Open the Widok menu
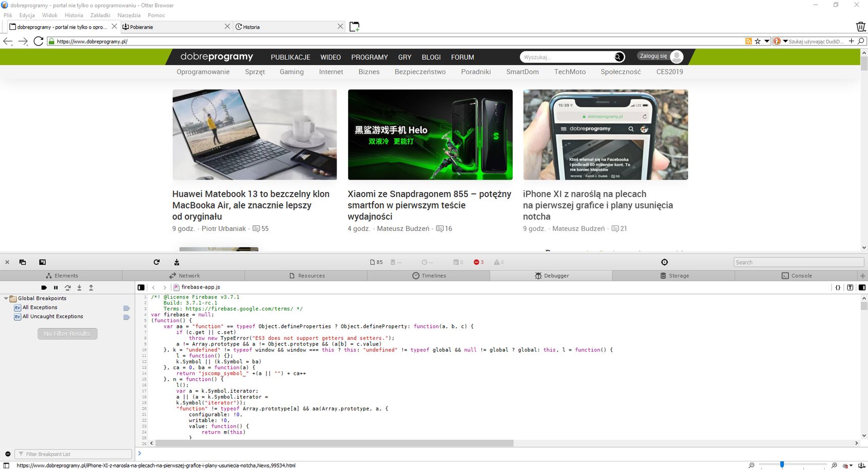Screen dimensions: 868x470 tap(49, 15)
